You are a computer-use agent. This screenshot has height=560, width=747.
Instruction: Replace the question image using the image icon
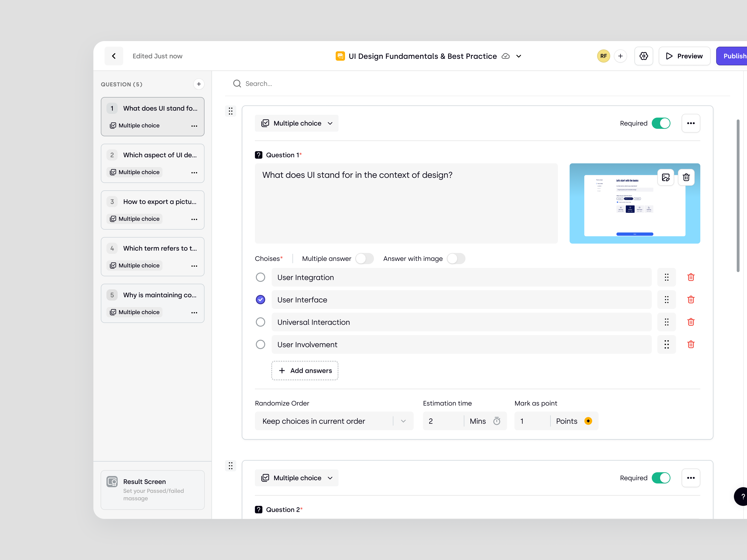[666, 177]
